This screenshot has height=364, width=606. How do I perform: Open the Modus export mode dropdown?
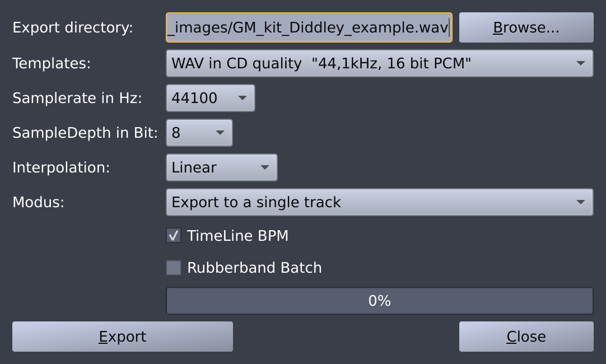point(379,202)
